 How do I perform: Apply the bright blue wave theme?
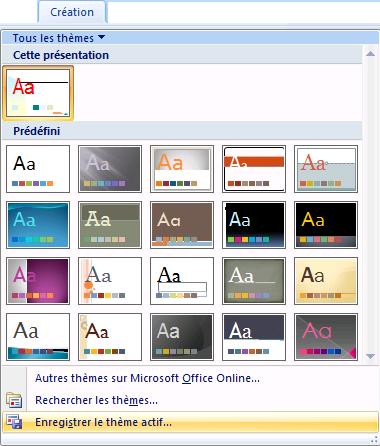38,225
